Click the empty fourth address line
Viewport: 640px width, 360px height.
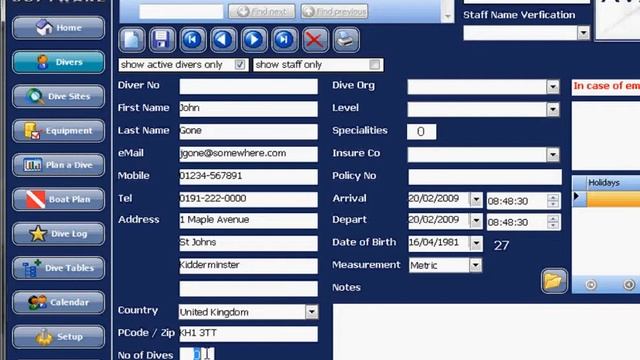(x=249, y=289)
